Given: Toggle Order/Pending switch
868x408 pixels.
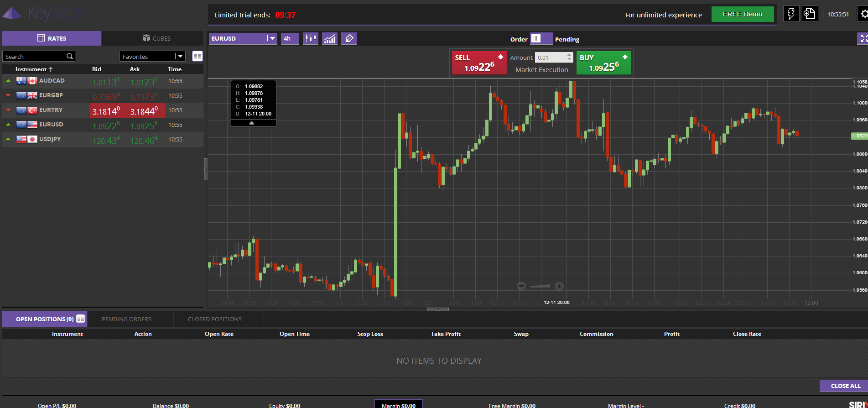Looking at the screenshot, I should pos(541,38).
